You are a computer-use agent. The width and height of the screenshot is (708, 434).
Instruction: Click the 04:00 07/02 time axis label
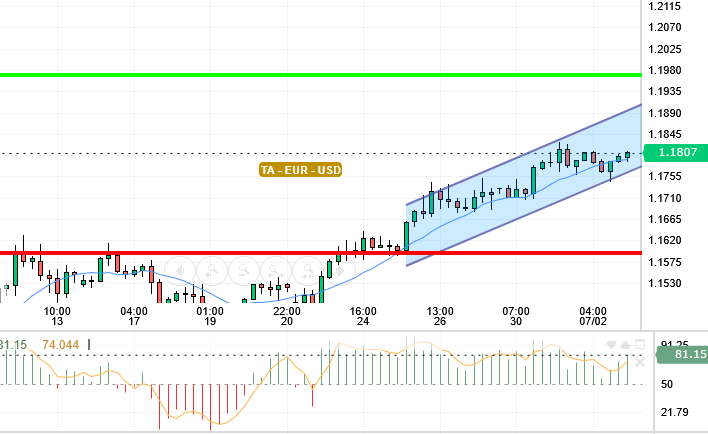(x=593, y=316)
